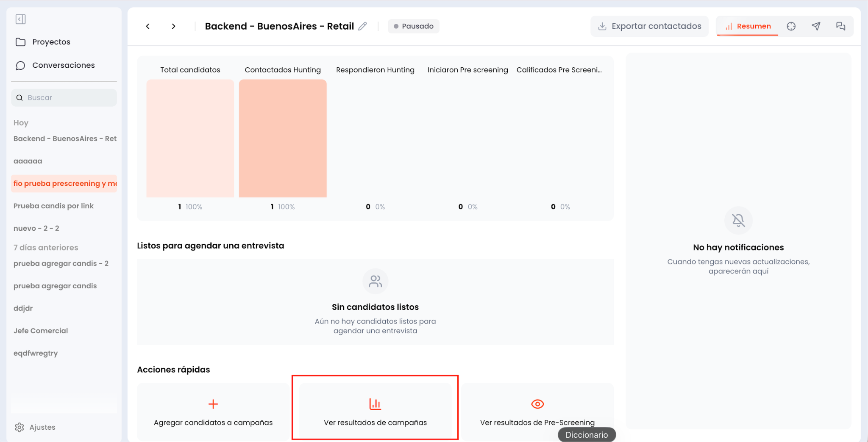This screenshot has height=442, width=868.
Task: Open the chat bubbles tab
Action: click(840, 26)
